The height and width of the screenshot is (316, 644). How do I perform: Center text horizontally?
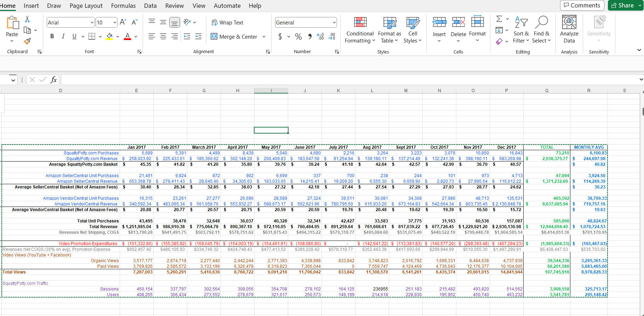(x=163, y=36)
